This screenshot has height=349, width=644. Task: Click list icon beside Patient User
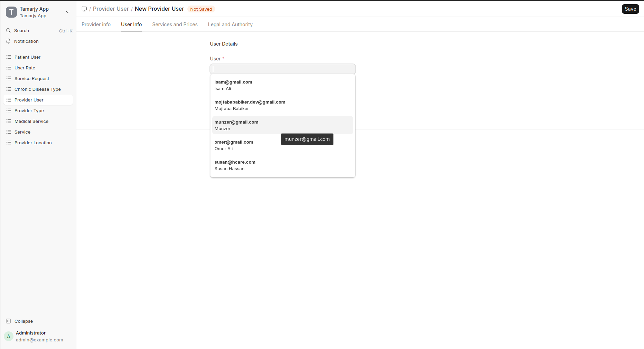pyautogui.click(x=9, y=57)
